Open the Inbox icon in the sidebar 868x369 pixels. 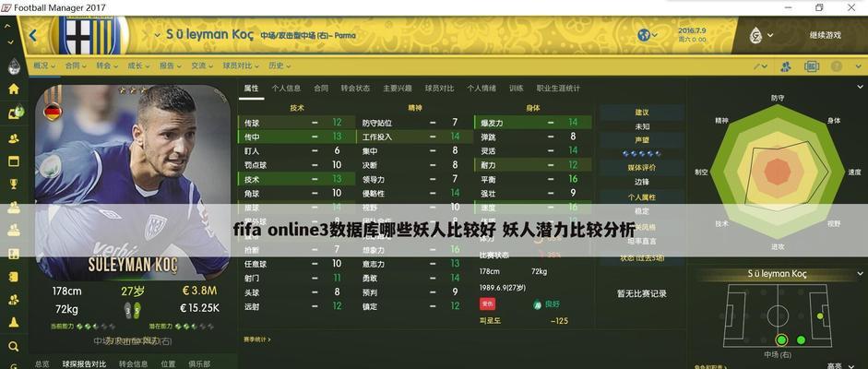15,113
